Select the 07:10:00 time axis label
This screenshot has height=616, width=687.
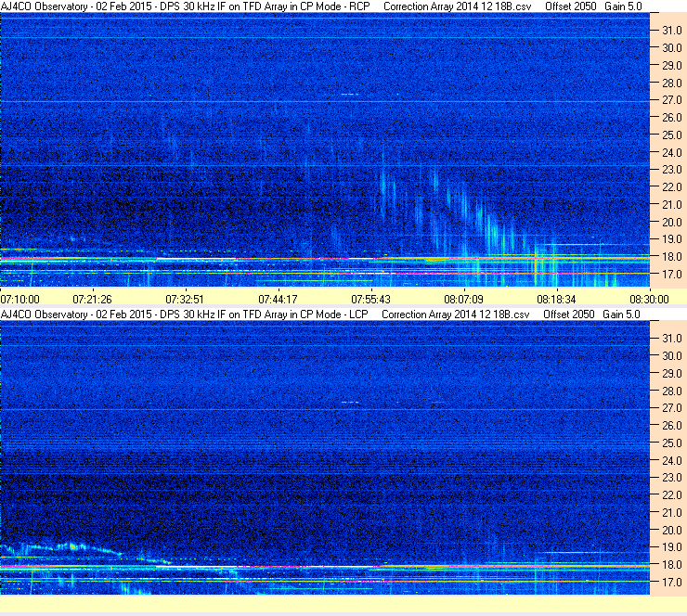click(19, 300)
